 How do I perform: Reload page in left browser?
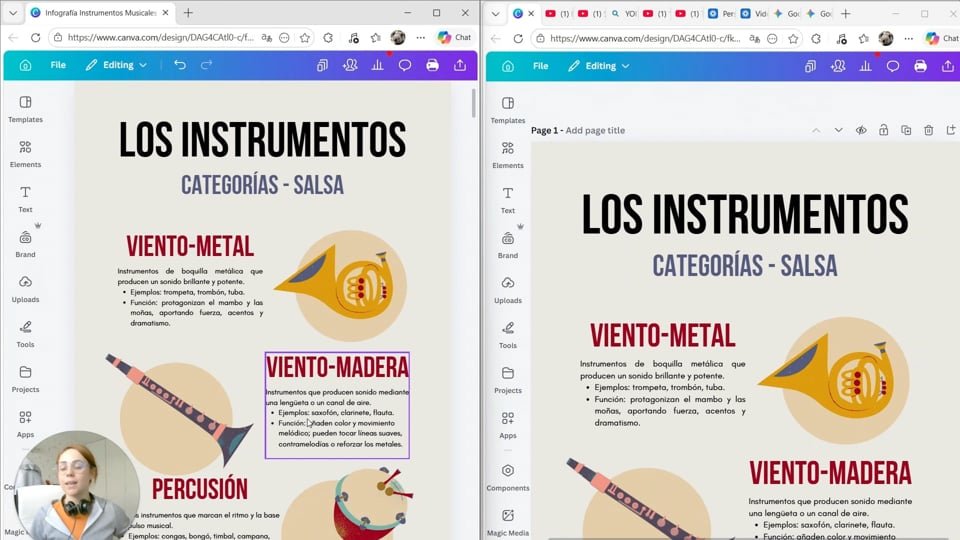[x=36, y=37]
